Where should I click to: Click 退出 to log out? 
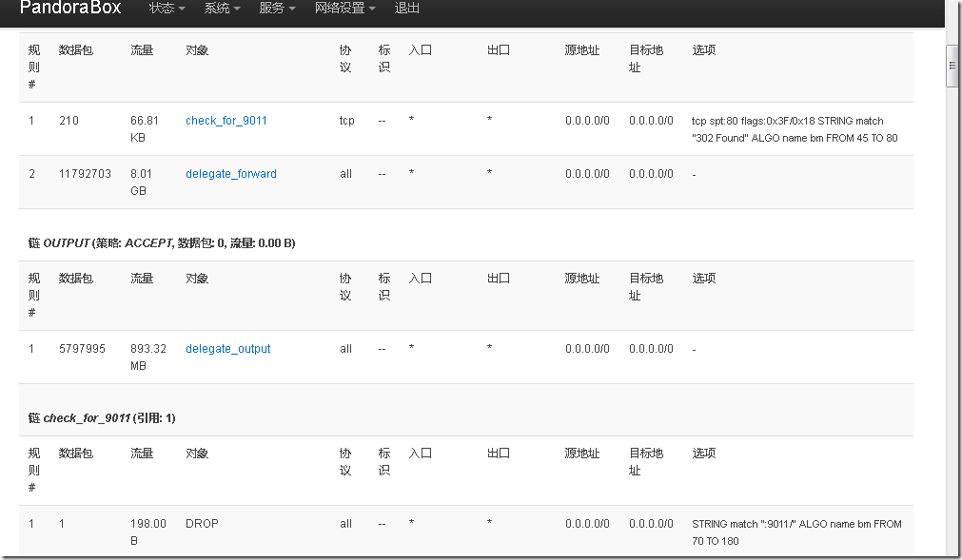pos(407,9)
